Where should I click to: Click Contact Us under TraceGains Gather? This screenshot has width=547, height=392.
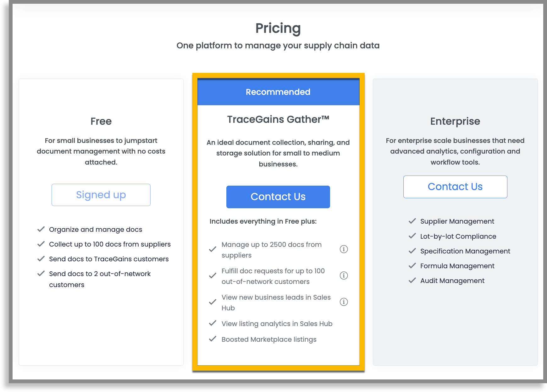pyautogui.click(x=278, y=197)
